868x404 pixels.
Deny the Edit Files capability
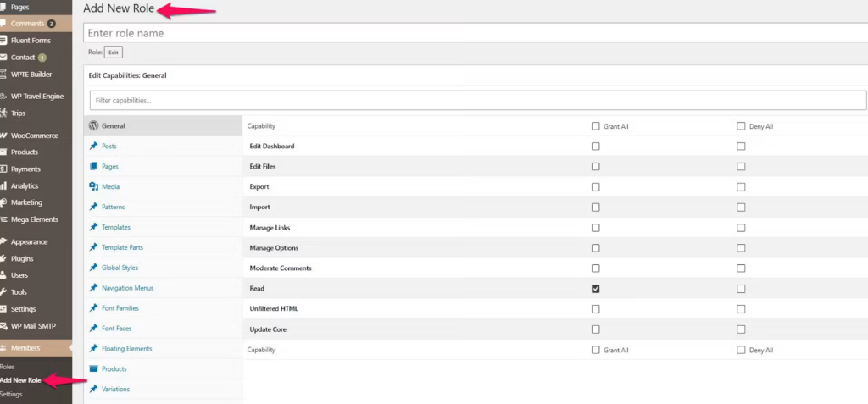(x=741, y=167)
